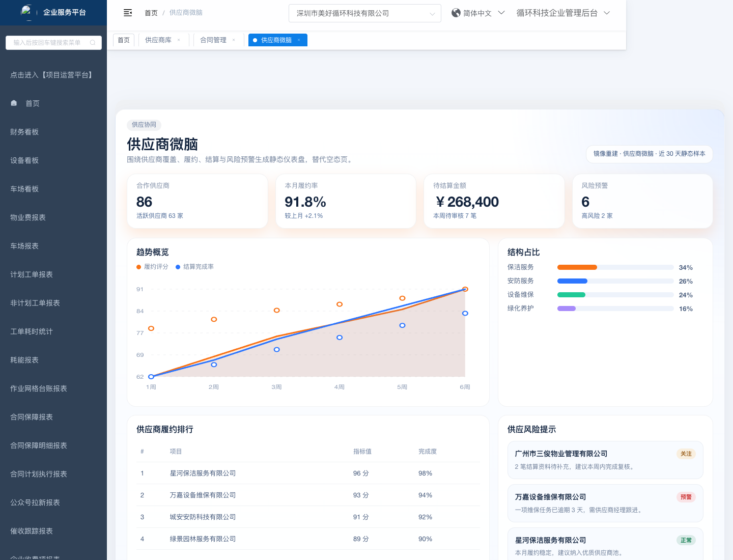Viewport: 733px width, 560px height.
Task: Open the company selector 深圳市美好循环科技有限公司
Action: (x=364, y=13)
